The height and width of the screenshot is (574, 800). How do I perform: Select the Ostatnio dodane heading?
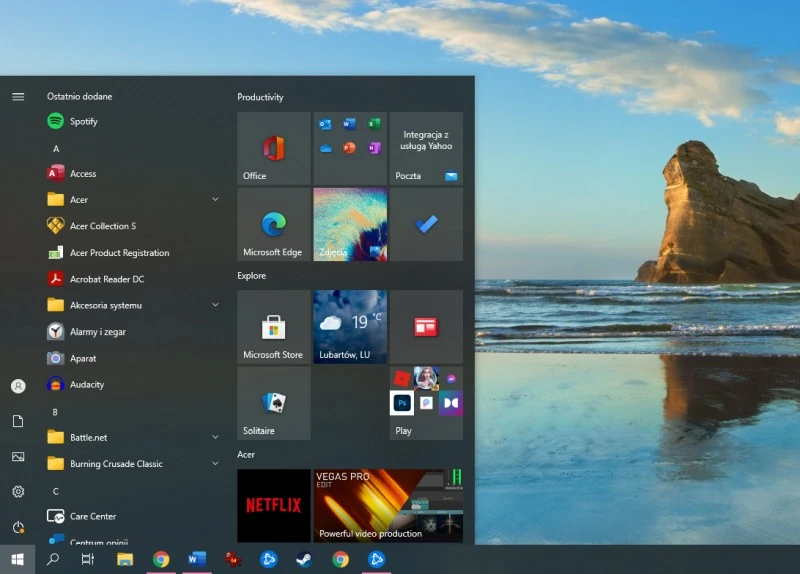click(x=80, y=96)
